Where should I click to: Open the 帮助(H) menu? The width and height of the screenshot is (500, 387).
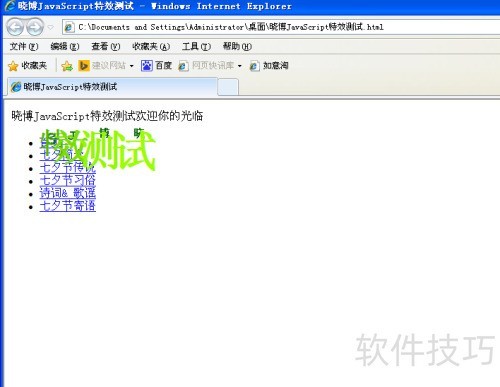pos(237,46)
